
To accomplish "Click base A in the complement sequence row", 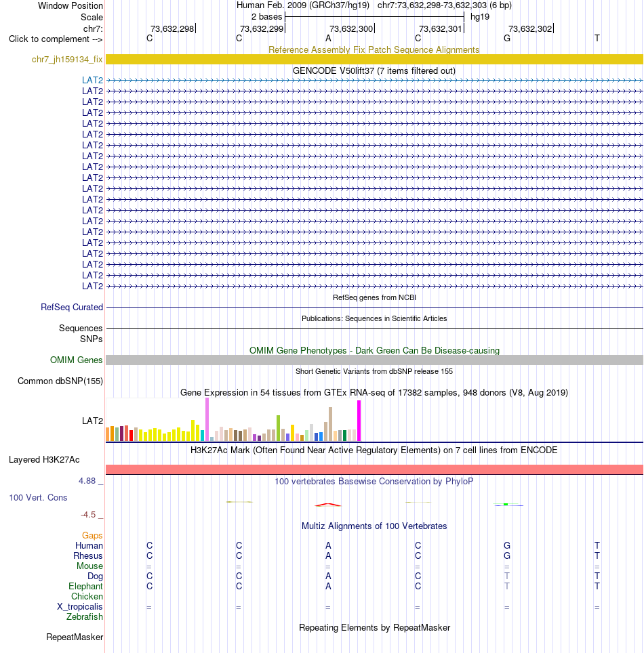I will pos(329,39).
